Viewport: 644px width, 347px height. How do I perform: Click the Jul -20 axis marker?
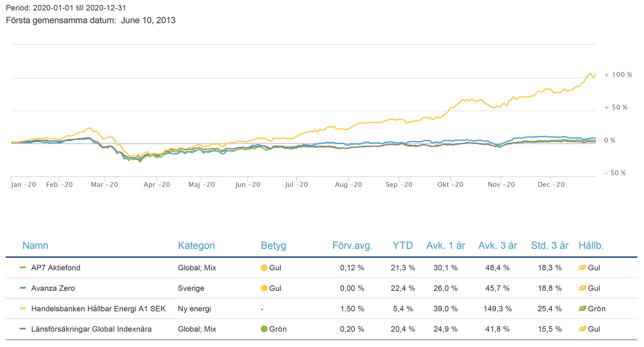(x=296, y=184)
